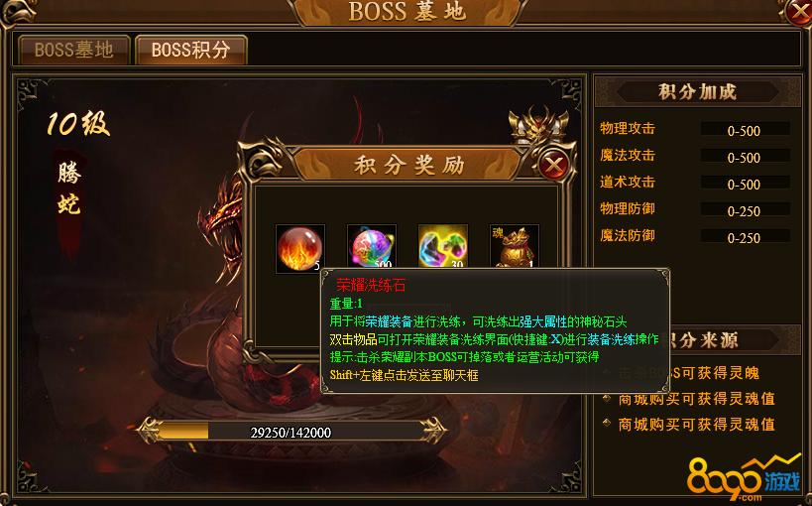Viewport: 812px width, 506px height.
Task: Click the 魔法攻击 bonus value field
Action: [x=746, y=157]
